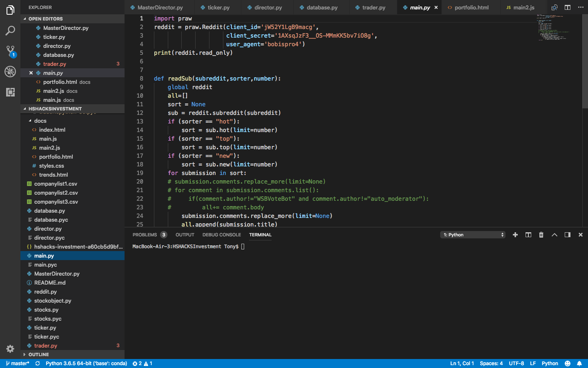
Task: Open trends.html in the file tree
Action: pyautogui.click(x=73, y=175)
